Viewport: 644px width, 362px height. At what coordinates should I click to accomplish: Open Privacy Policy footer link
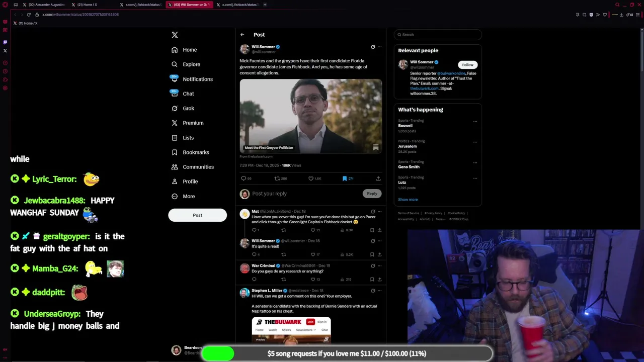tap(433, 213)
